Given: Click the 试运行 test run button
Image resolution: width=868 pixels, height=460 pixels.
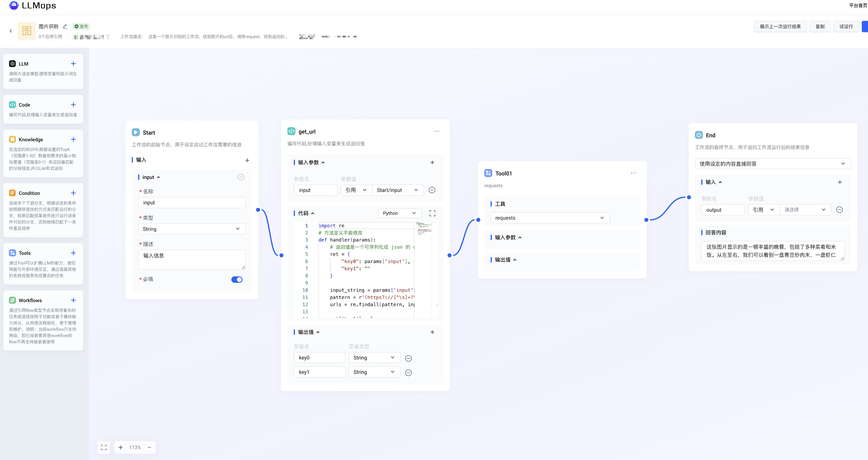Looking at the screenshot, I should [846, 26].
